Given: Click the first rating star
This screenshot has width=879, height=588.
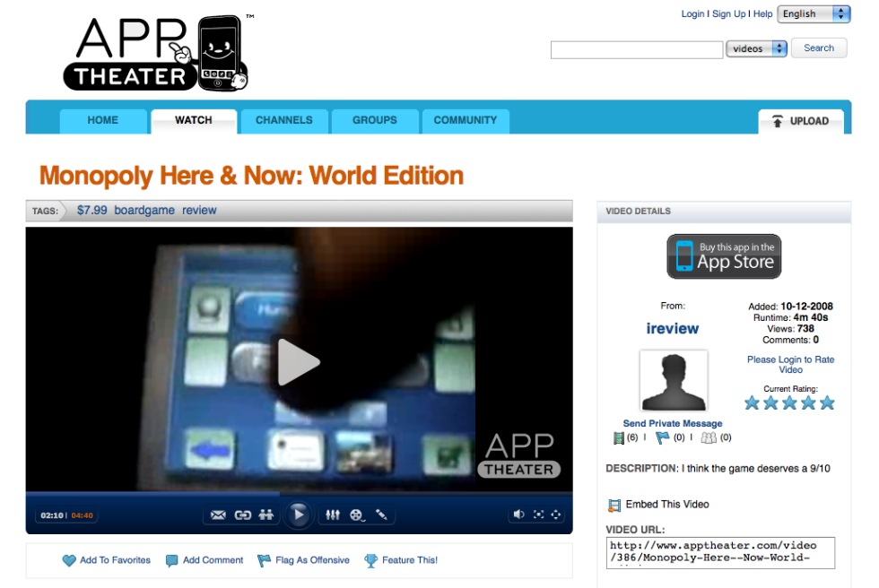Looking at the screenshot, I should [752, 402].
